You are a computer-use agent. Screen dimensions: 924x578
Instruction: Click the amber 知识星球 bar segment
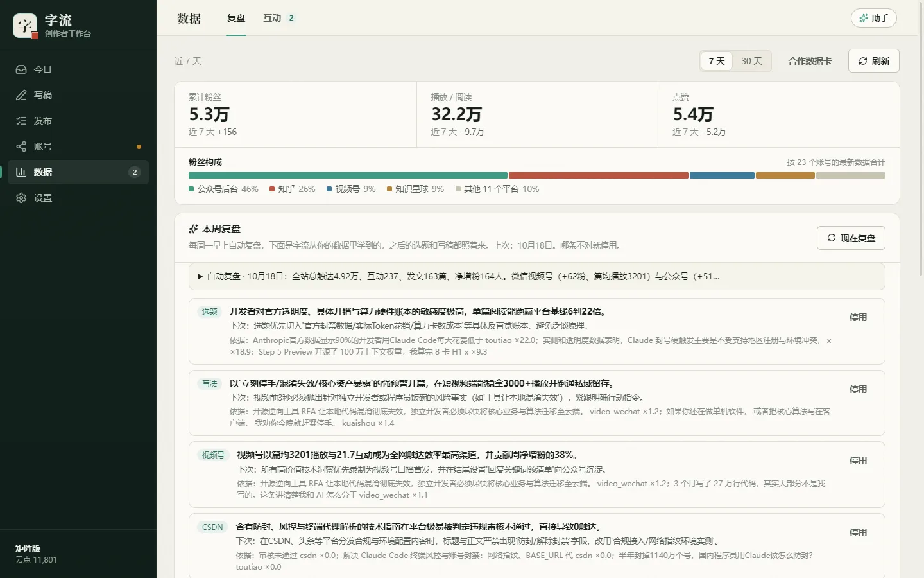785,175
